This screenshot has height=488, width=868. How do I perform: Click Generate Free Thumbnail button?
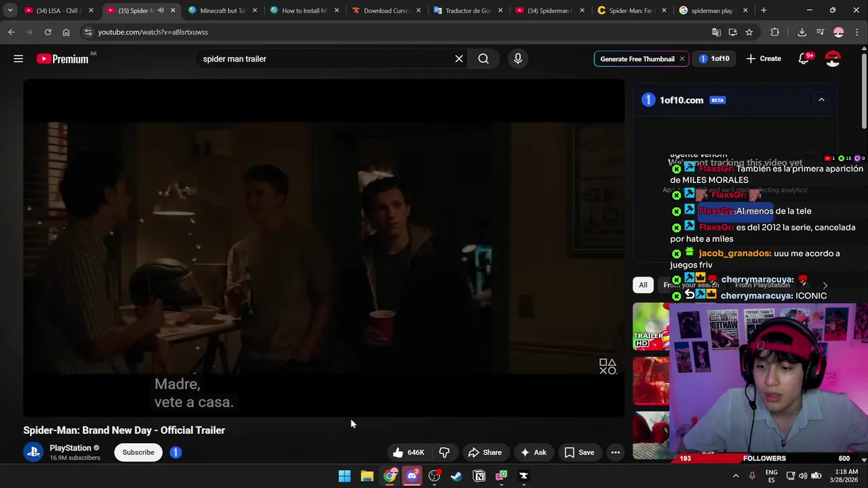637,59
